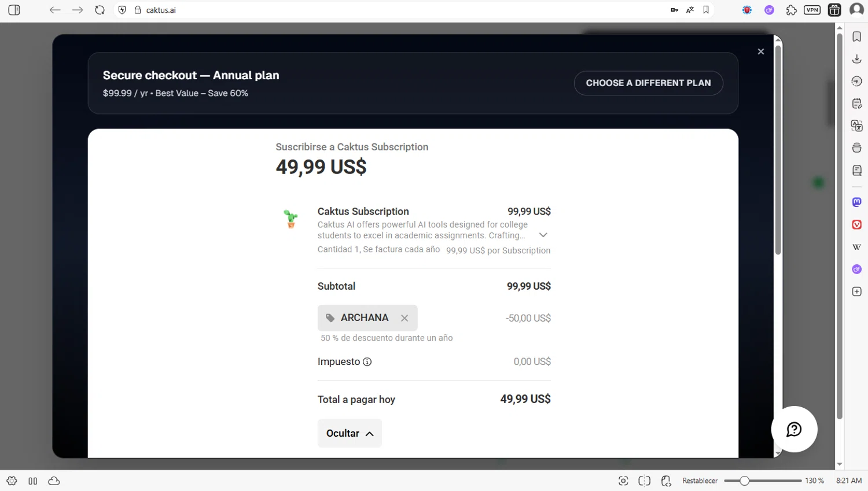The image size is (868, 491).
Task: Click the 130 % zoom value
Action: (x=814, y=481)
